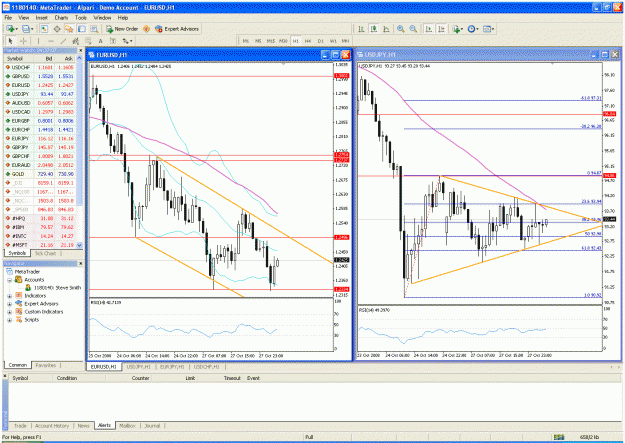
Task: Toggle the Data Window toolbar icon
Action: click(x=57, y=29)
